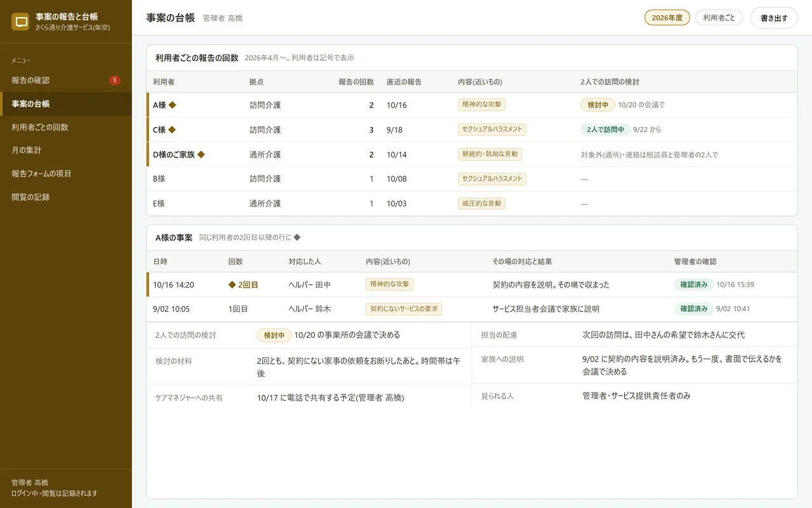The image size is (812, 508).
Task: View 閲覧の記録 in sidebar
Action: coord(66,197)
